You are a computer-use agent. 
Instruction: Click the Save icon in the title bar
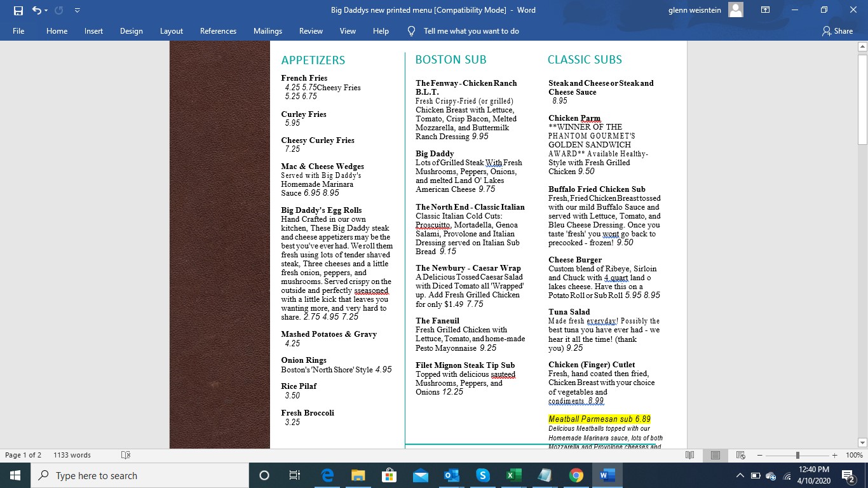tap(18, 10)
